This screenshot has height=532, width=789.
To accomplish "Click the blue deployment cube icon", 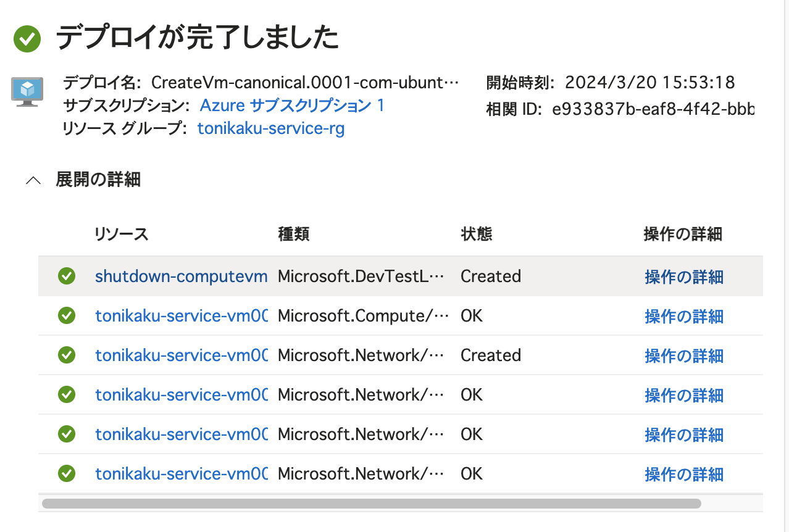I will (26, 91).
